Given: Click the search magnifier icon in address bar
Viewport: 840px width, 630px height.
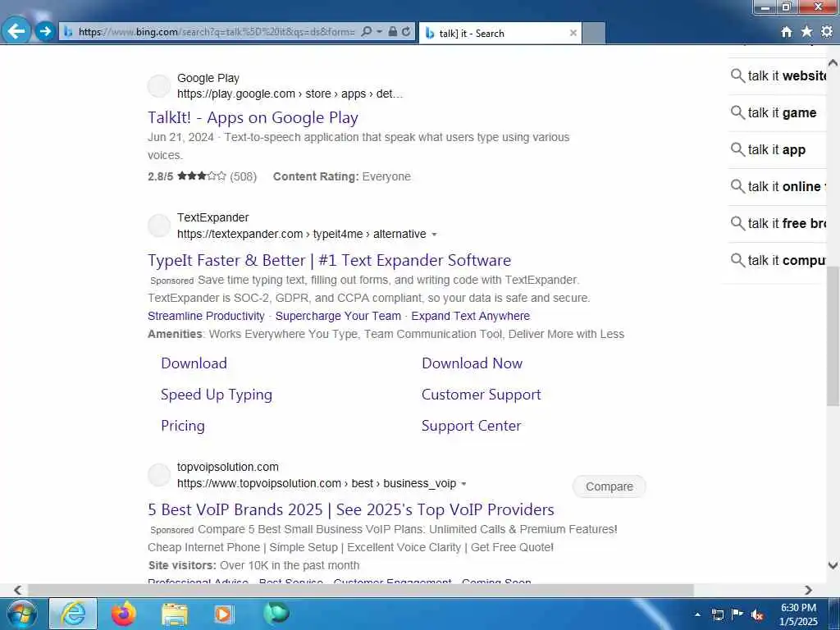Looking at the screenshot, I should click(x=367, y=32).
